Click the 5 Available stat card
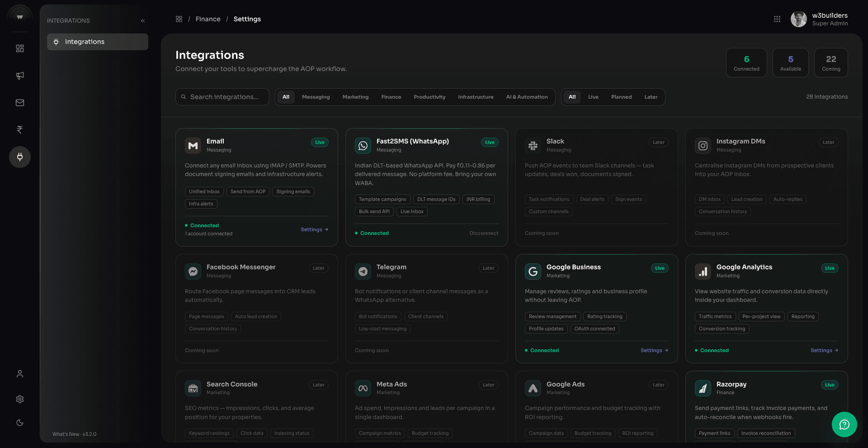Image resolution: width=868 pixels, height=448 pixels. point(790,63)
